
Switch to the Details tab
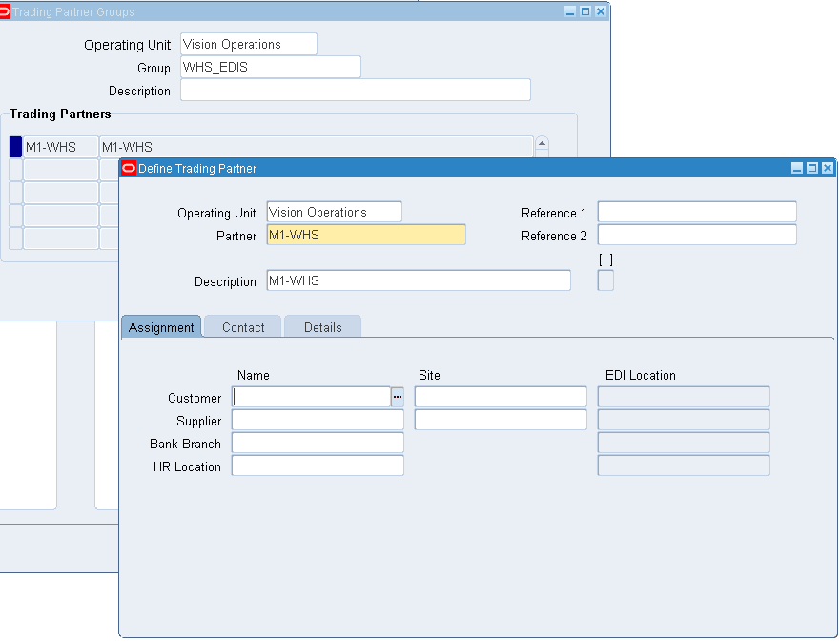[322, 326]
